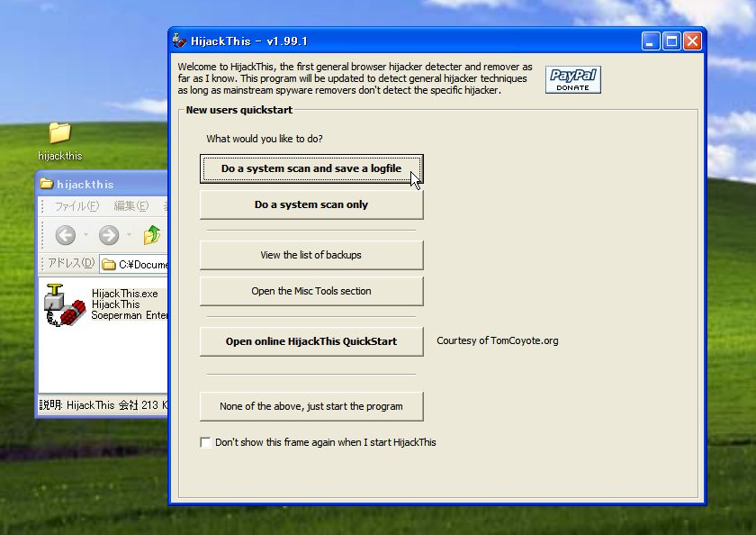Open the Back button history dropdown arrow

85,235
